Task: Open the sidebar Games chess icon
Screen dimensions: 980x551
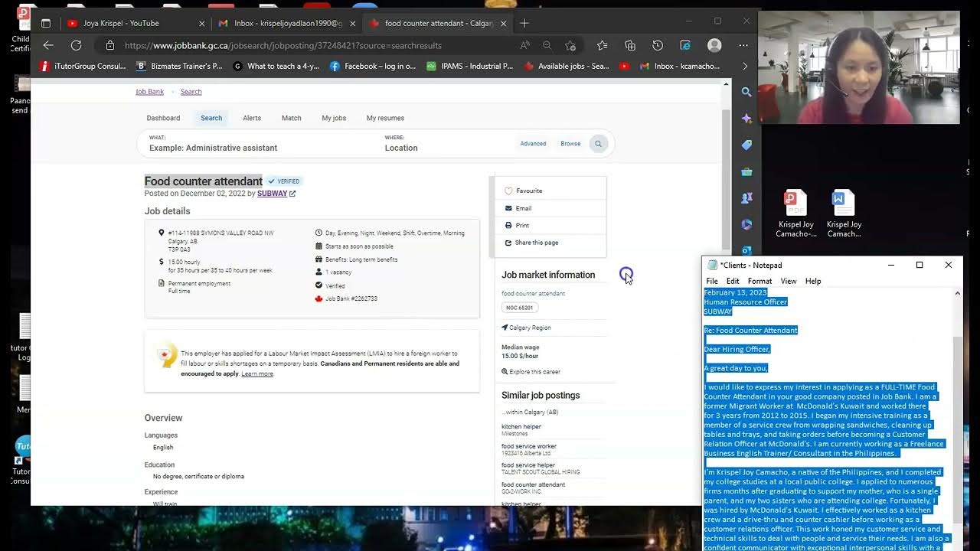Action: 746,198
